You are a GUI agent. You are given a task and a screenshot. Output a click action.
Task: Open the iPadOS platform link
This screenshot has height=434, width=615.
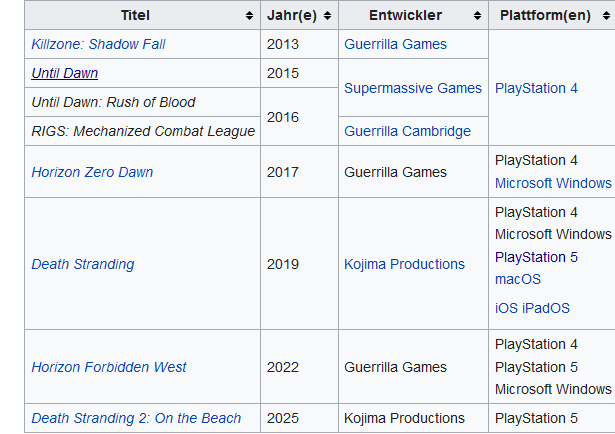[546, 308]
